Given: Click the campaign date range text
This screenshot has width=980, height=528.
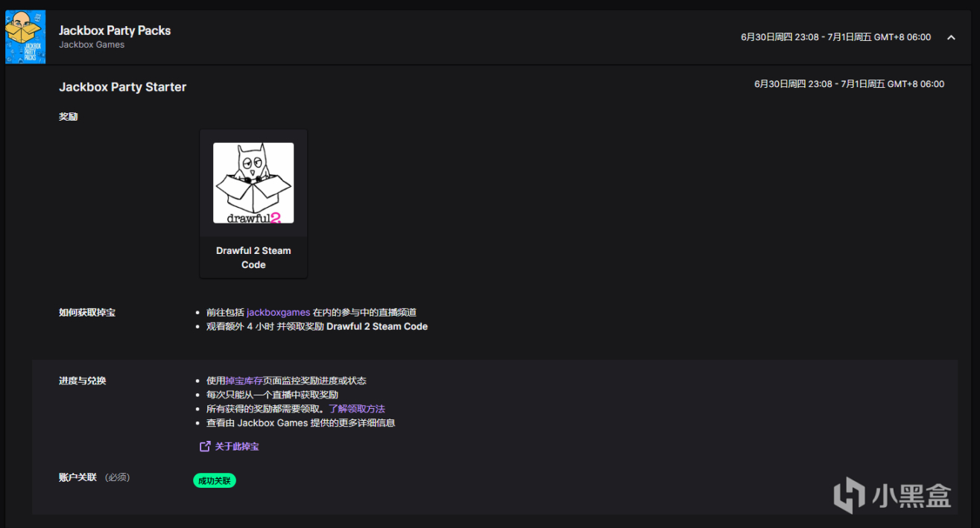Looking at the screenshot, I should pyautogui.click(x=835, y=36).
